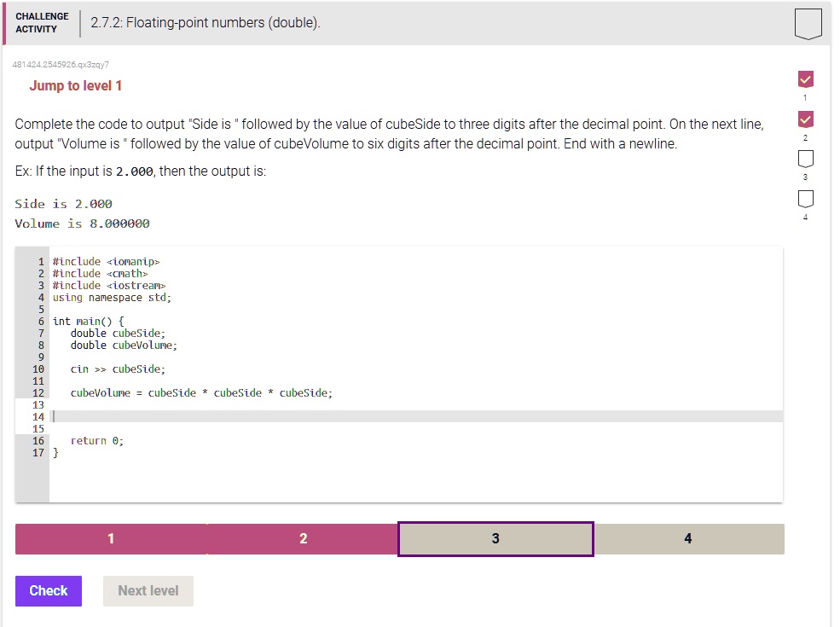Select level 3 empty shield icon
840x627 pixels.
[x=805, y=159]
